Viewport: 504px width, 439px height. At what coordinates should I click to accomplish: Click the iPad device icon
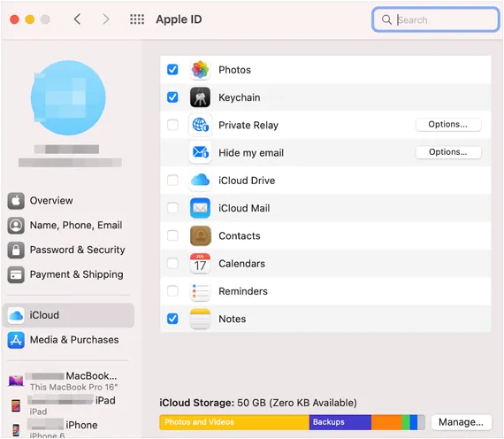click(x=16, y=405)
